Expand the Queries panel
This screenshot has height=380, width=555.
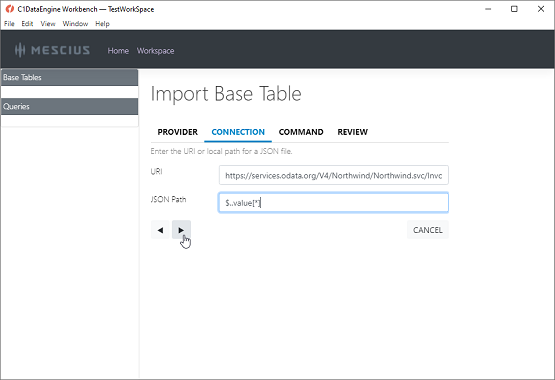[69, 106]
